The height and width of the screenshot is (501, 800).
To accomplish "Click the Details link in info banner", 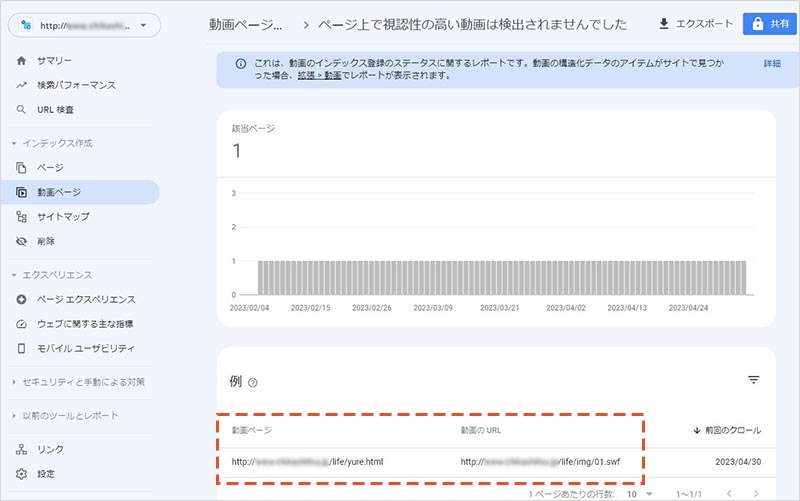I will coord(771,63).
